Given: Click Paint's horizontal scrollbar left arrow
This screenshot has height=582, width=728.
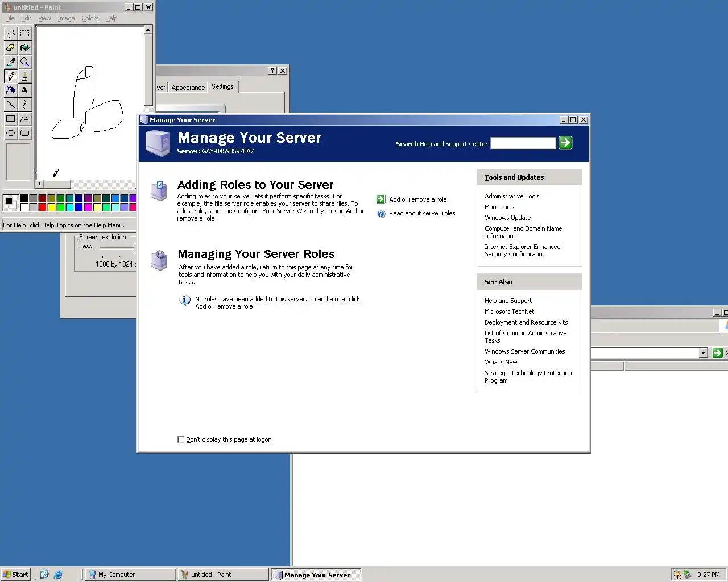Looking at the screenshot, I should 40,184.
